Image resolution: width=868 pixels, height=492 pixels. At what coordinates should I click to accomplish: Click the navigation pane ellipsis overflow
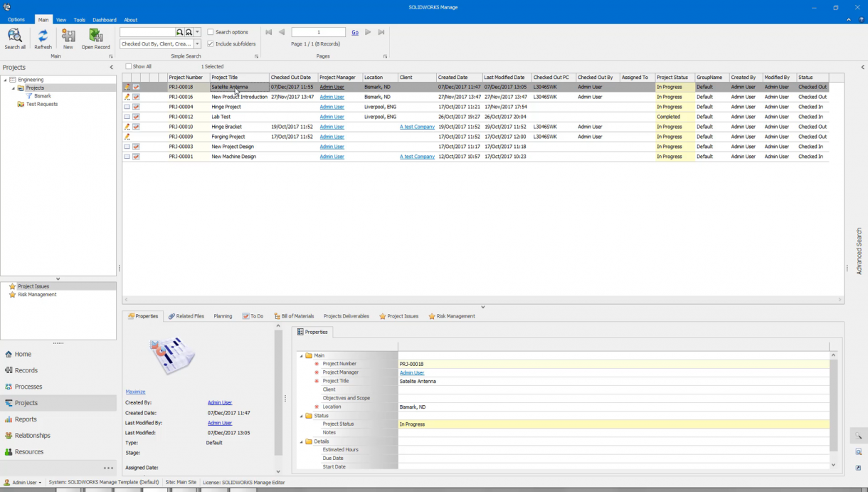click(x=108, y=468)
